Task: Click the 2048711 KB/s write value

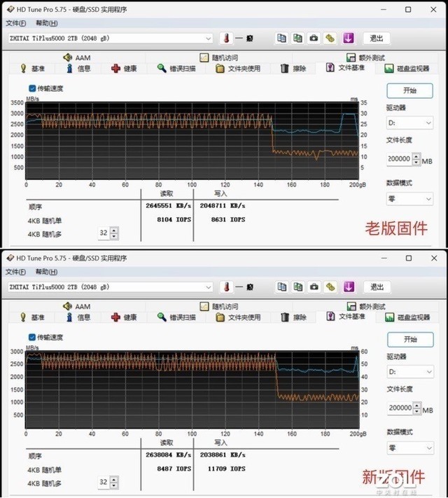Action: tap(223, 206)
